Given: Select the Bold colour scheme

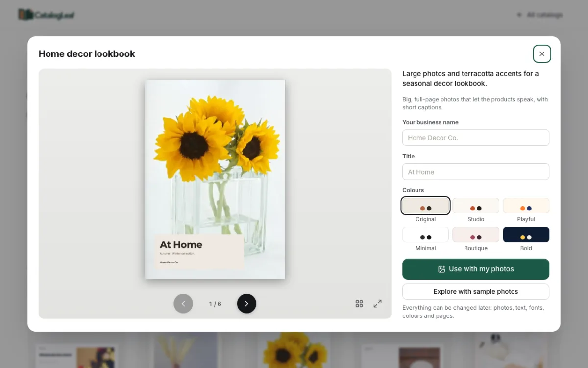Looking at the screenshot, I should [526, 235].
